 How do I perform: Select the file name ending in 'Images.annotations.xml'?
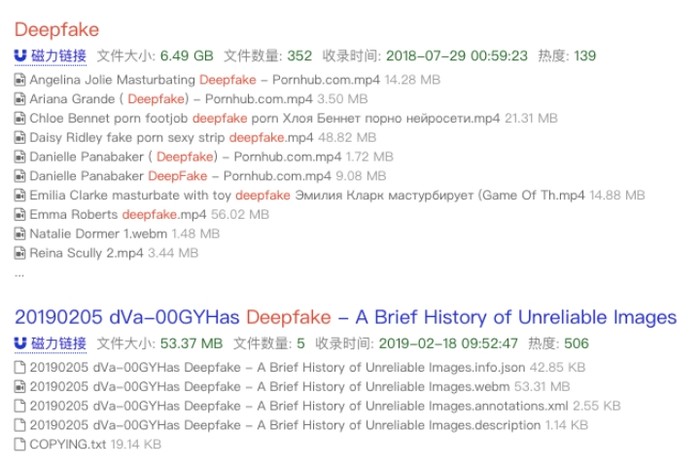[299, 406]
